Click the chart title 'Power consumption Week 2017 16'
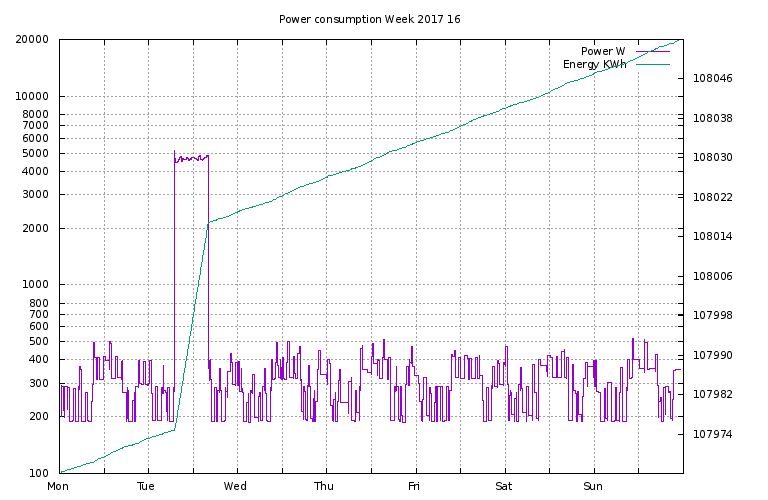Viewport: 768px width, 500px height. click(x=369, y=19)
